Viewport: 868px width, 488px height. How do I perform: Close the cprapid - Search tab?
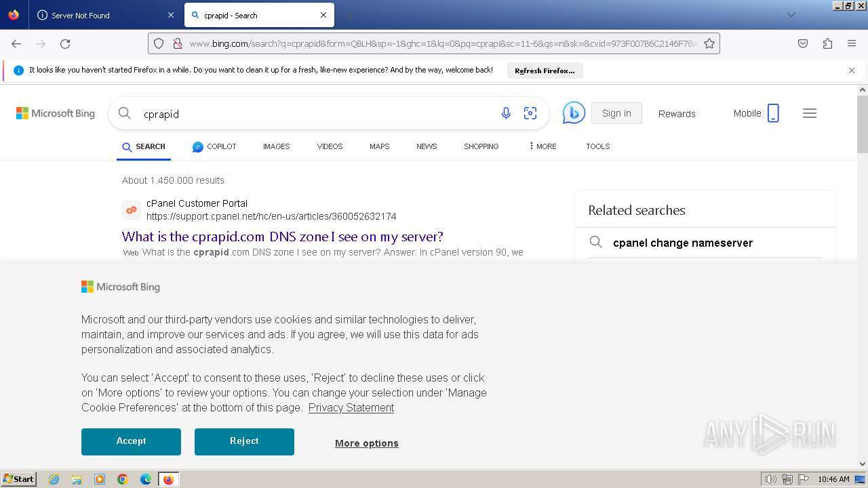pyautogui.click(x=323, y=15)
